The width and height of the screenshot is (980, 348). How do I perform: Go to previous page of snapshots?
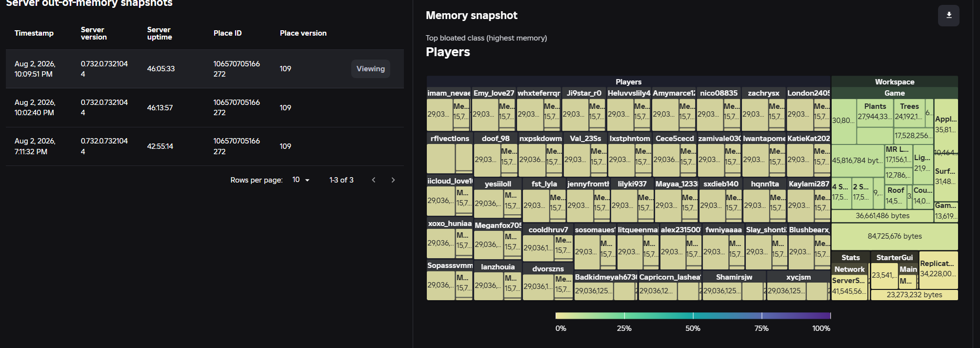tap(374, 180)
